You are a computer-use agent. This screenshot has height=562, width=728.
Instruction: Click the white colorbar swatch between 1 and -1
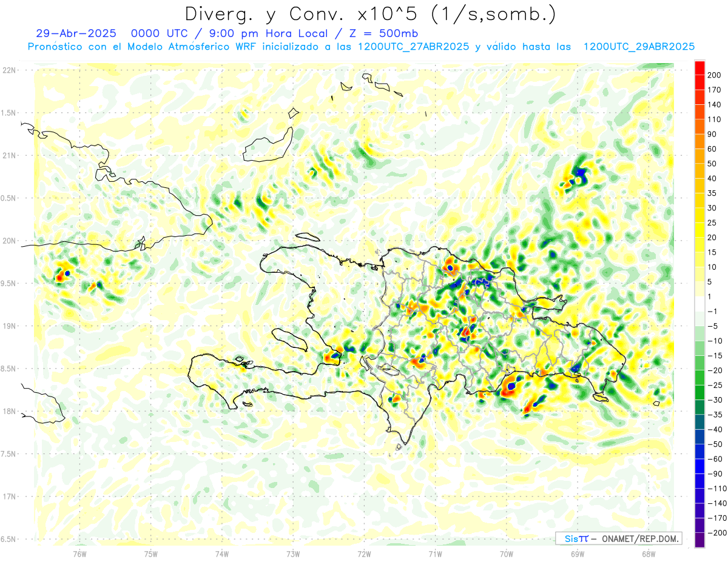click(699, 304)
